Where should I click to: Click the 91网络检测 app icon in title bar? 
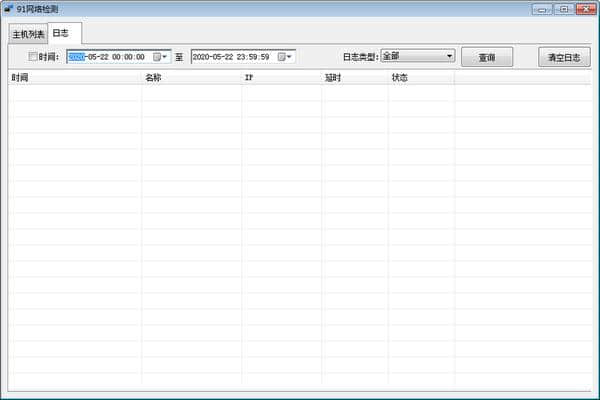[8, 8]
